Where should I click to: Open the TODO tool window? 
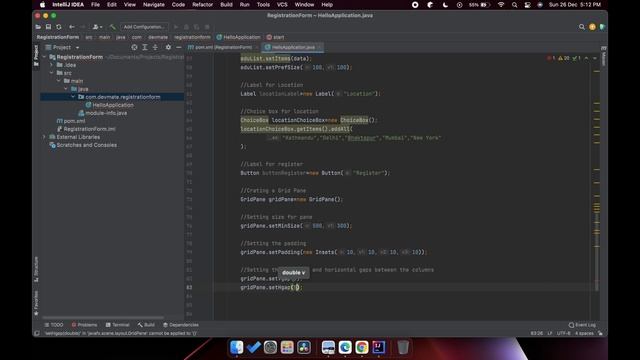click(x=54, y=325)
